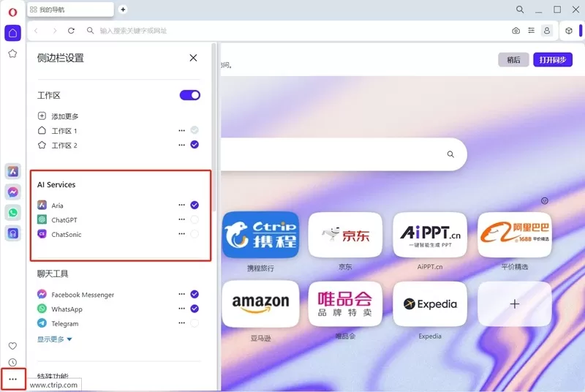Open WhatsApp sidebar icon
This screenshot has width=585, height=392.
pyautogui.click(x=12, y=213)
